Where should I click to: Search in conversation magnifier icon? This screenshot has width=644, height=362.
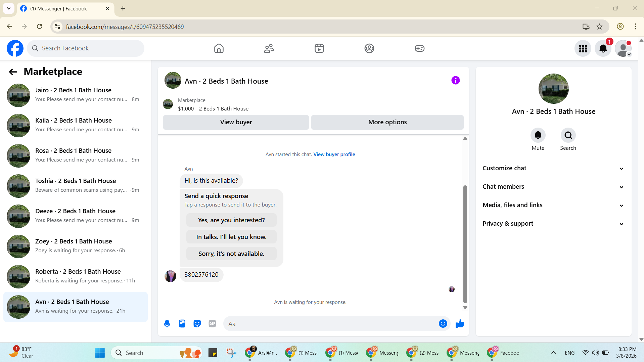pos(568,135)
